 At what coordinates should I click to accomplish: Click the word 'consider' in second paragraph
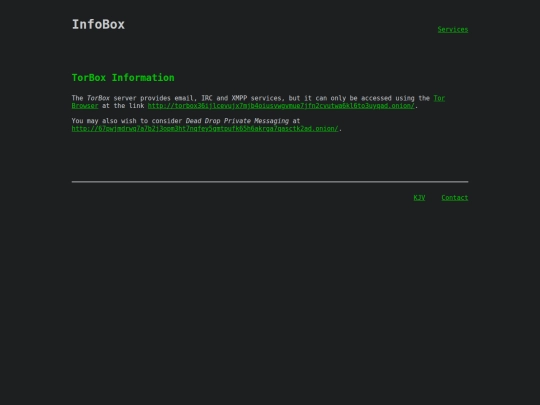167,121
